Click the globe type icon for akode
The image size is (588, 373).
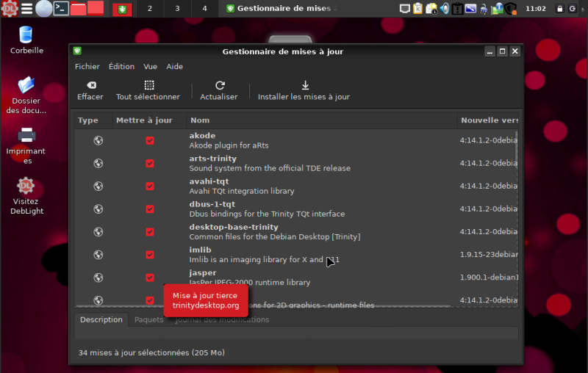point(98,141)
